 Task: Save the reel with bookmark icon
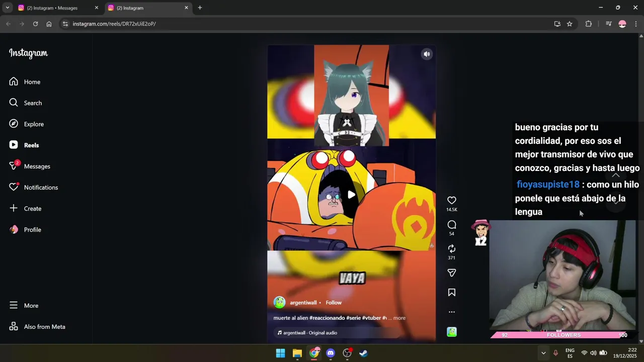tap(452, 293)
